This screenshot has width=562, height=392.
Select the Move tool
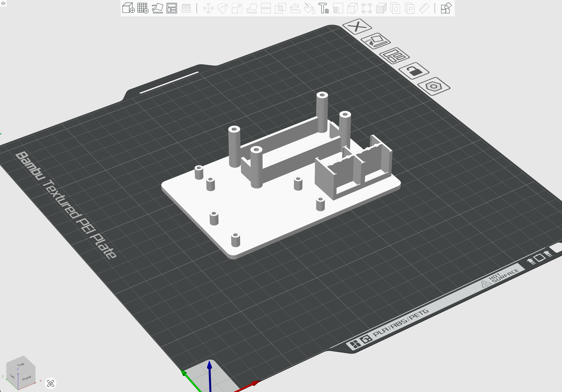208,8
